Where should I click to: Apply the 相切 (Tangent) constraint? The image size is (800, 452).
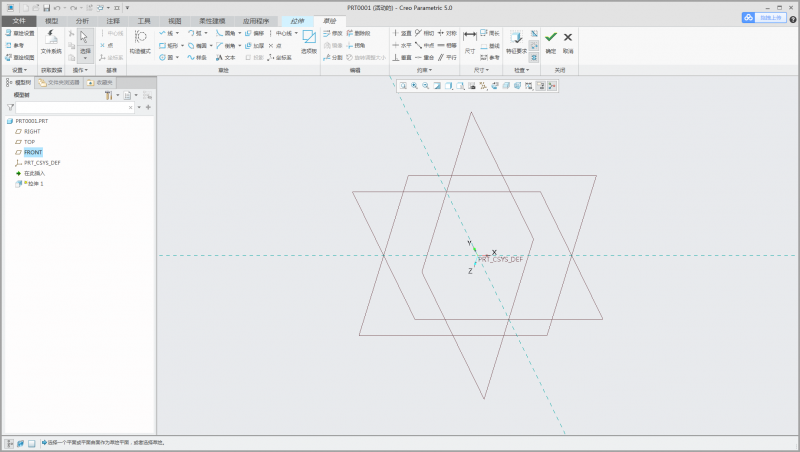pyautogui.click(x=424, y=33)
